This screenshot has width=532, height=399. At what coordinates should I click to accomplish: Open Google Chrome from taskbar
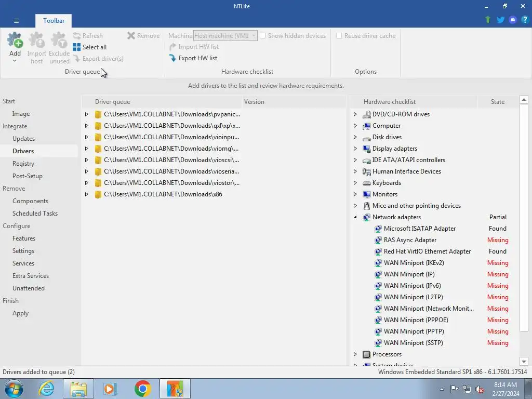pyautogui.click(x=142, y=389)
